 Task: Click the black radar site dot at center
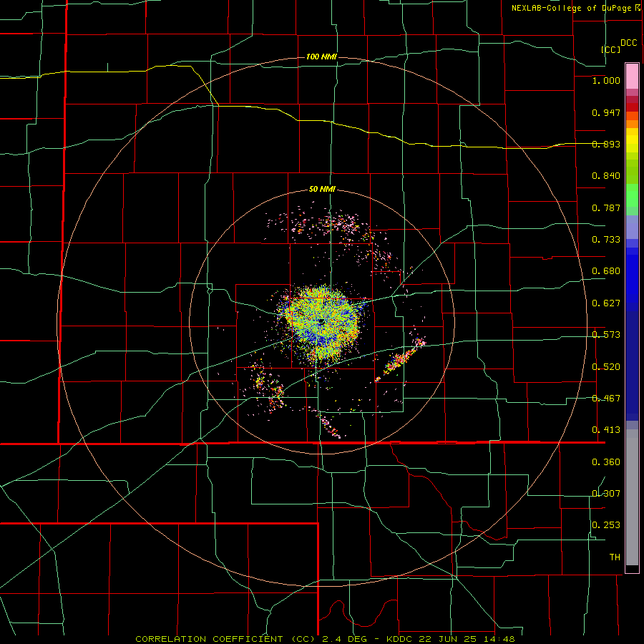coord(321,321)
